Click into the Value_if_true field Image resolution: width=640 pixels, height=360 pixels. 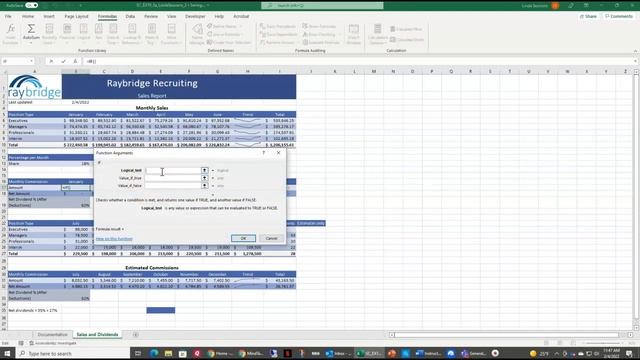point(173,178)
